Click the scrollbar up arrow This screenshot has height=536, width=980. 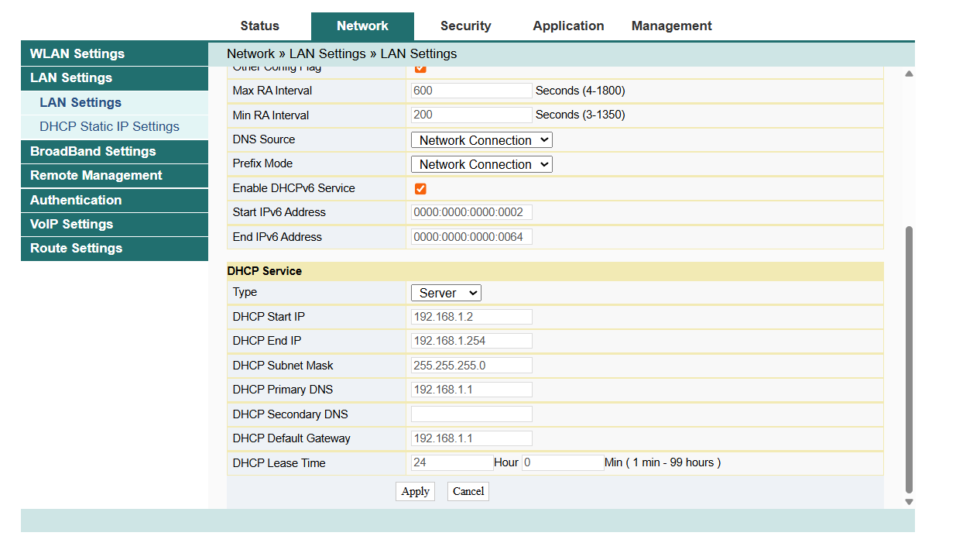click(909, 74)
